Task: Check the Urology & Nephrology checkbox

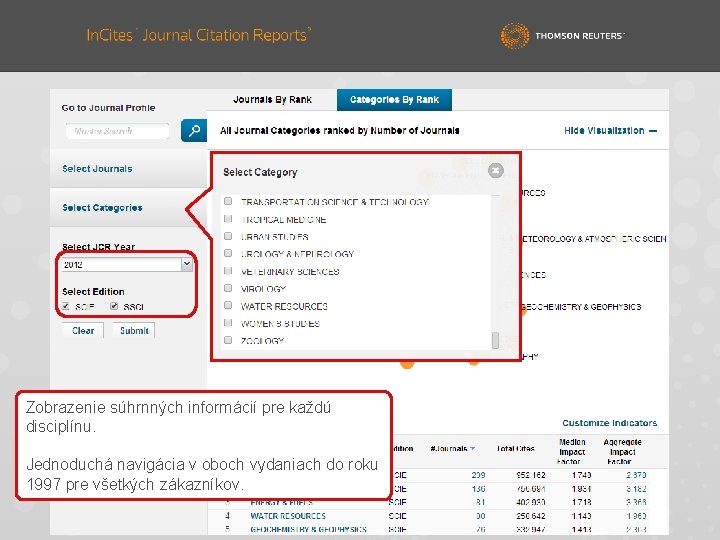Action: 228,253
